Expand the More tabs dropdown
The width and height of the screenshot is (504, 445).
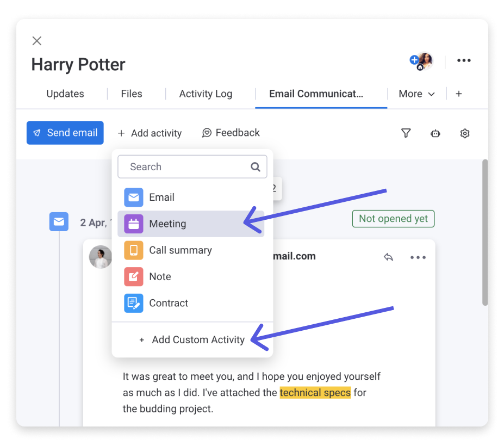coord(417,94)
